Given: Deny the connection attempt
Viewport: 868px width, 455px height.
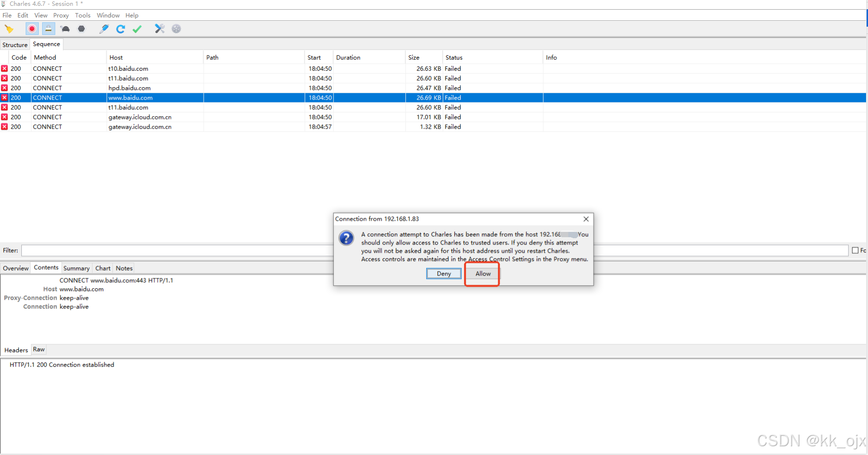Looking at the screenshot, I should (x=444, y=274).
